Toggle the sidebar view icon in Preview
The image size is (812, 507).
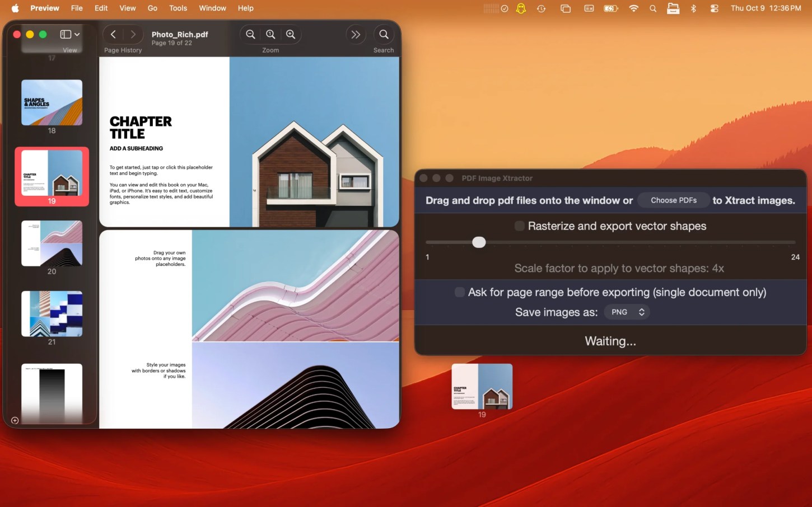66,35
